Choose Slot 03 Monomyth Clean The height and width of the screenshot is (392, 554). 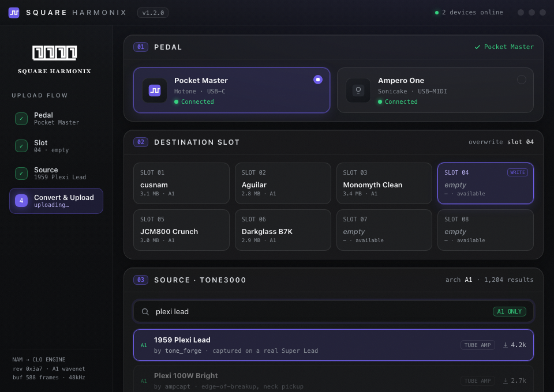(384, 183)
